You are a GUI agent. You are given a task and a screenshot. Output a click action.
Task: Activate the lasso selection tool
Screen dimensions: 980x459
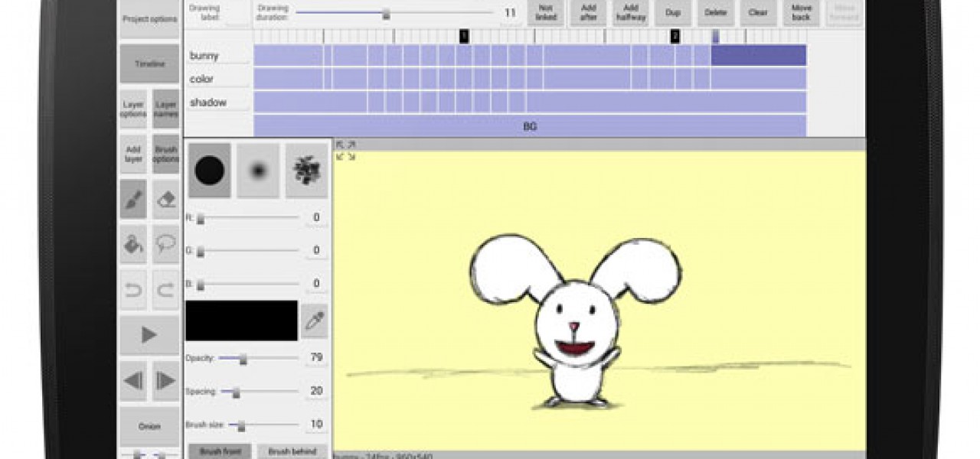[x=166, y=244]
